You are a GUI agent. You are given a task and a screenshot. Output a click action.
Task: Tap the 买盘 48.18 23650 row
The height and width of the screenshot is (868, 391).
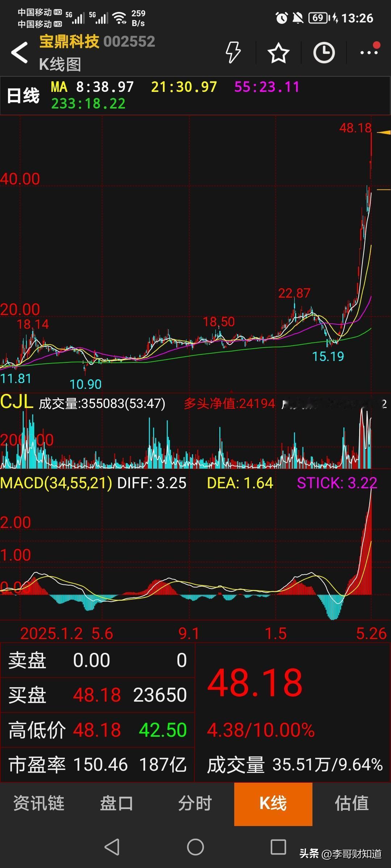tap(97, 695)
